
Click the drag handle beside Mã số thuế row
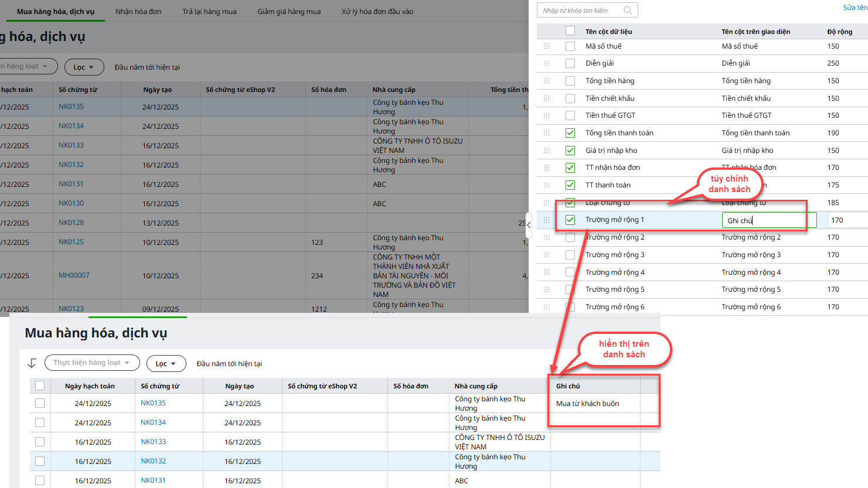tap(546, 46)
